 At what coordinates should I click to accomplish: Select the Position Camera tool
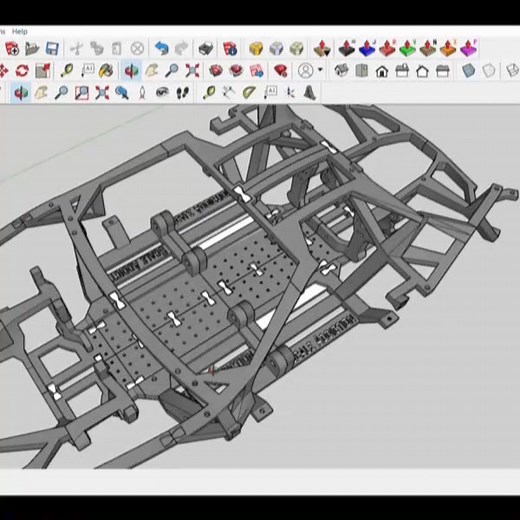coord(142,93)
